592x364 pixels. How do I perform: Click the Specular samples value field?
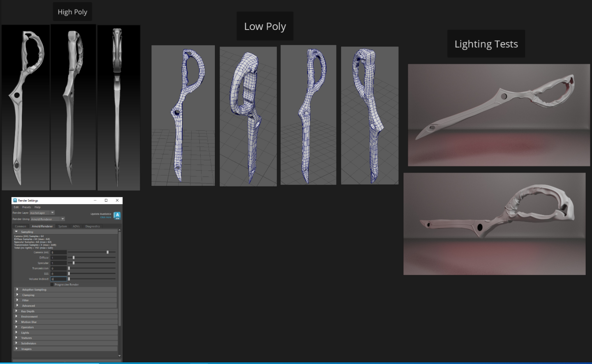pyautogui.click(x=58, y=263)
